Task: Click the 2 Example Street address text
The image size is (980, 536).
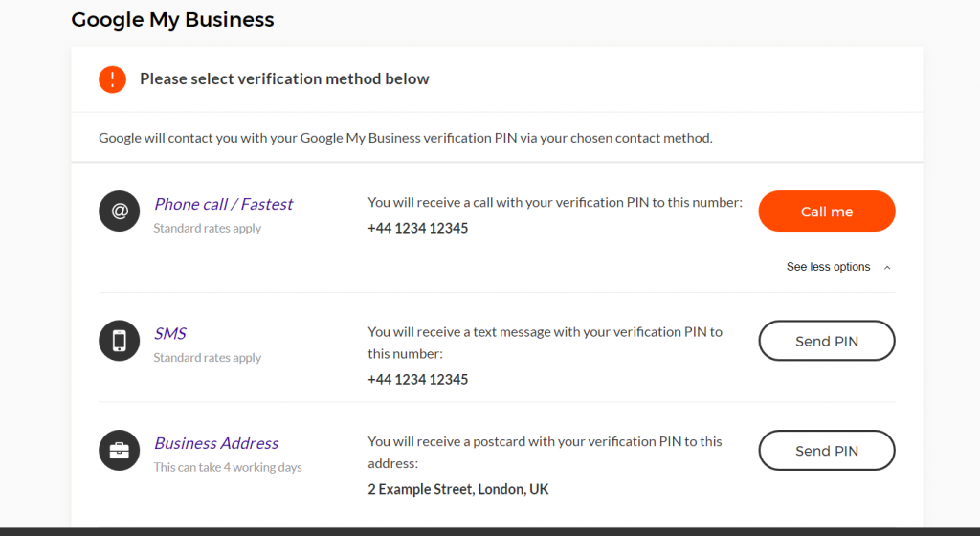Action: [x=458, y=489]
